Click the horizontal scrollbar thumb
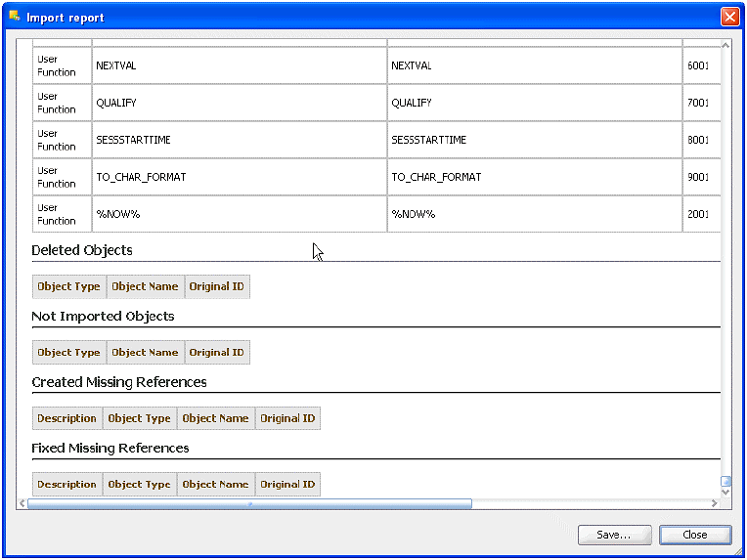Viewport: 747px width, 560px height. [249, 503]
